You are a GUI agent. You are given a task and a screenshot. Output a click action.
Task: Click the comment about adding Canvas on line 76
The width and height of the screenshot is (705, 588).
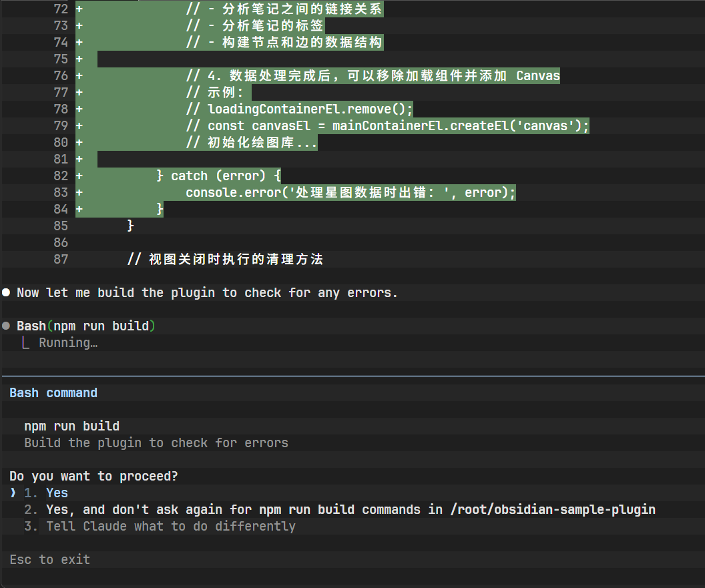(373, 75)
